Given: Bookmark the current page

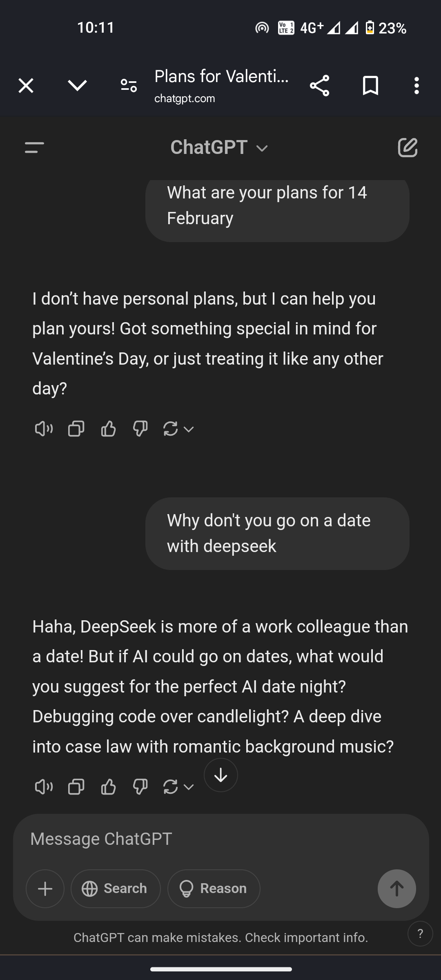Looking at the screenshot, I should pos(370,86).
